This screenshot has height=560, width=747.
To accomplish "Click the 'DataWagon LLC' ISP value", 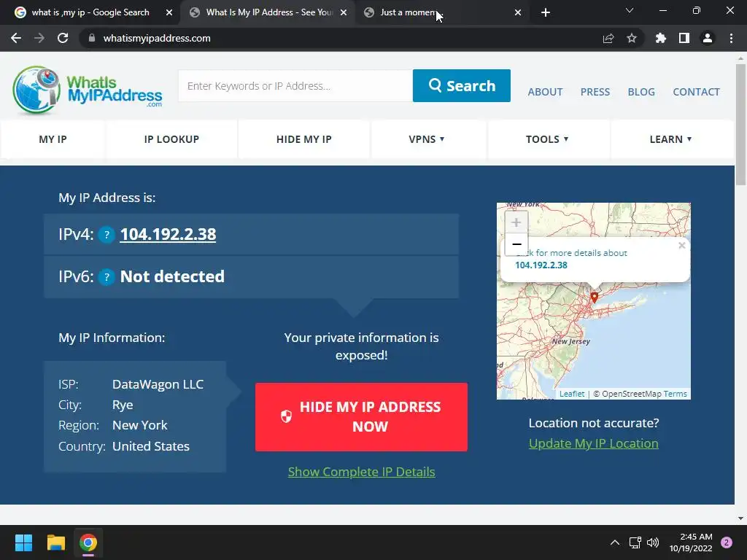I will pos(158,384).
